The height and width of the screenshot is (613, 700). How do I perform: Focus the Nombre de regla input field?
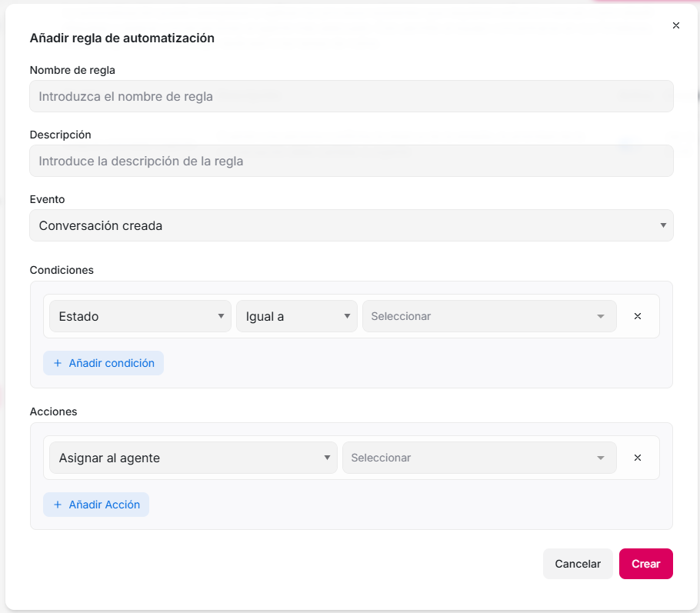tap(351, 96)
